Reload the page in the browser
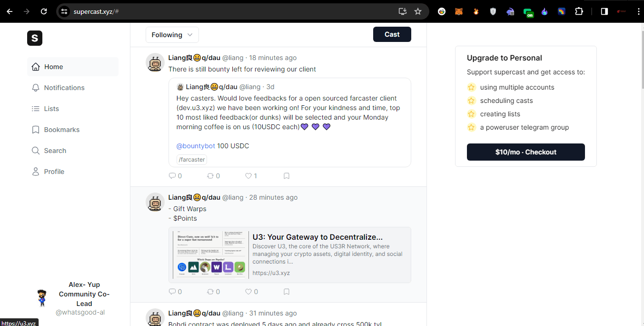Image resolution: width=644 pixels, height=326 pixels. coord(44,11)
